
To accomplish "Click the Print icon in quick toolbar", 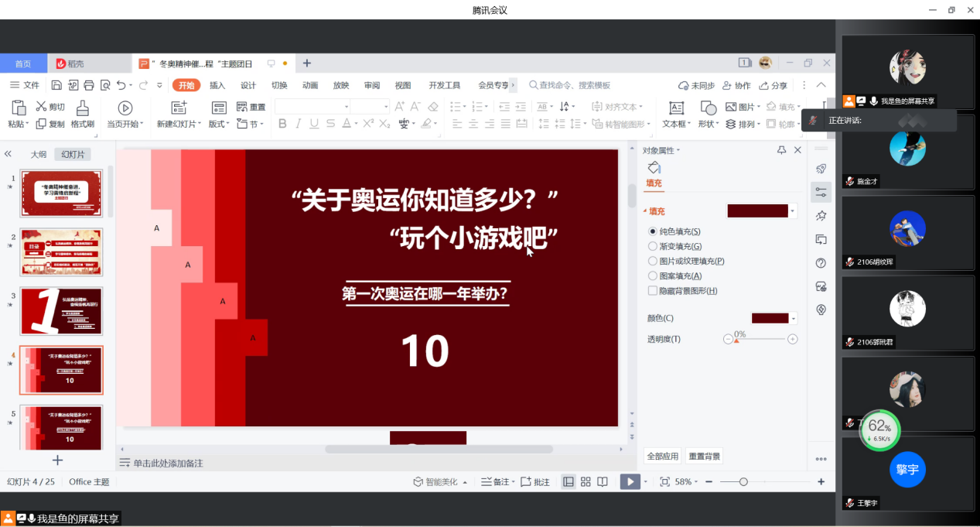I will point(89,85).
